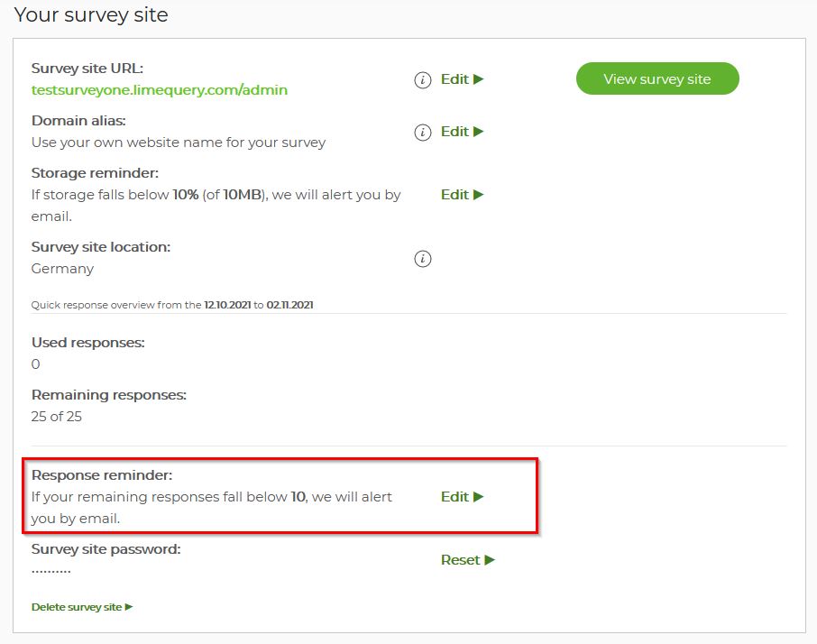817x644 pixels.
Task: Click the info icon beside Survey site URL
Action: (x=423, y=79)
